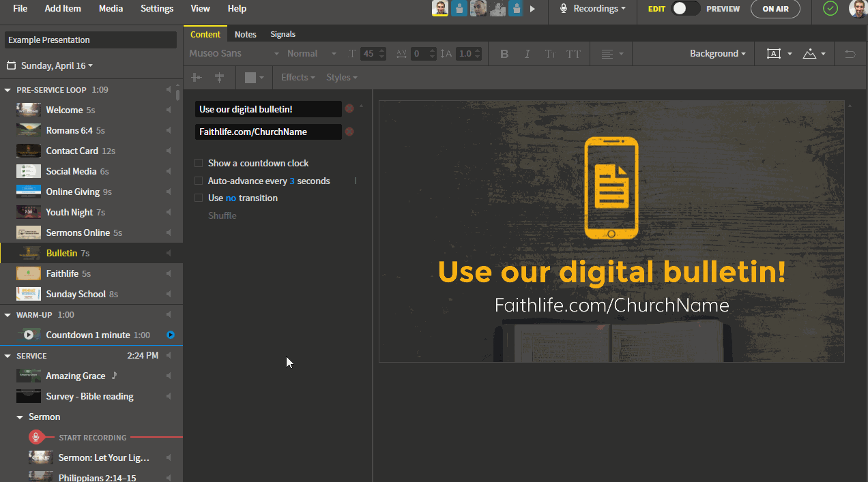Open the Normal font style dropdown
Viewport: 868px width, 482px height.
tap(312, 54)
